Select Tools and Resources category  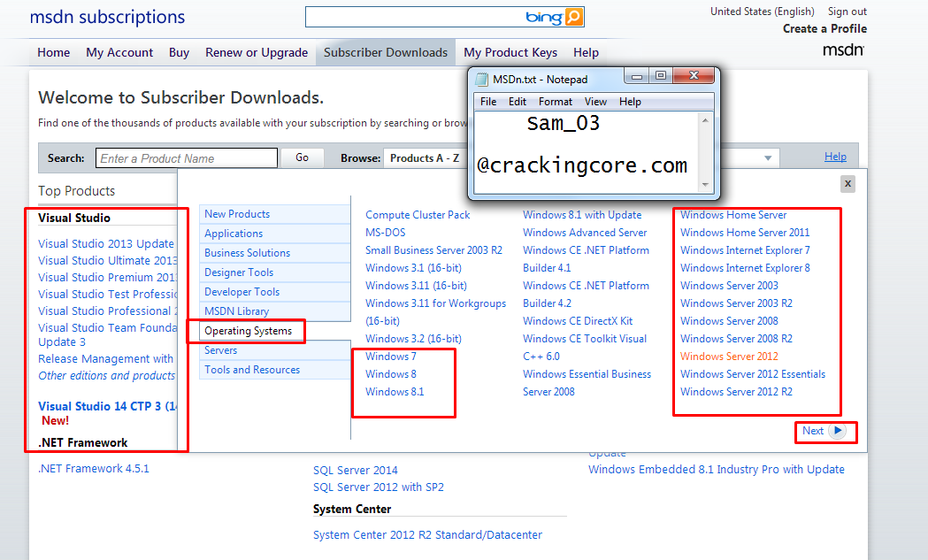[x=275, y=370]
